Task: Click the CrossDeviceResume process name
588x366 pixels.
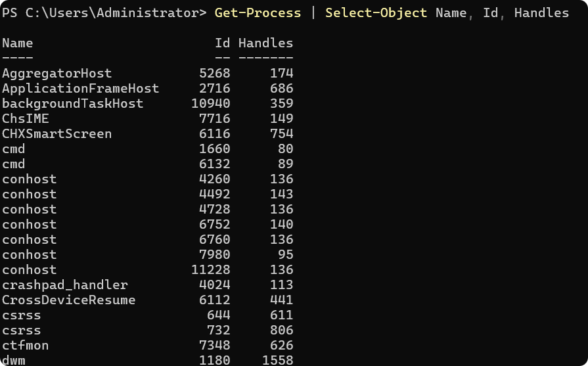Action: 69,300
